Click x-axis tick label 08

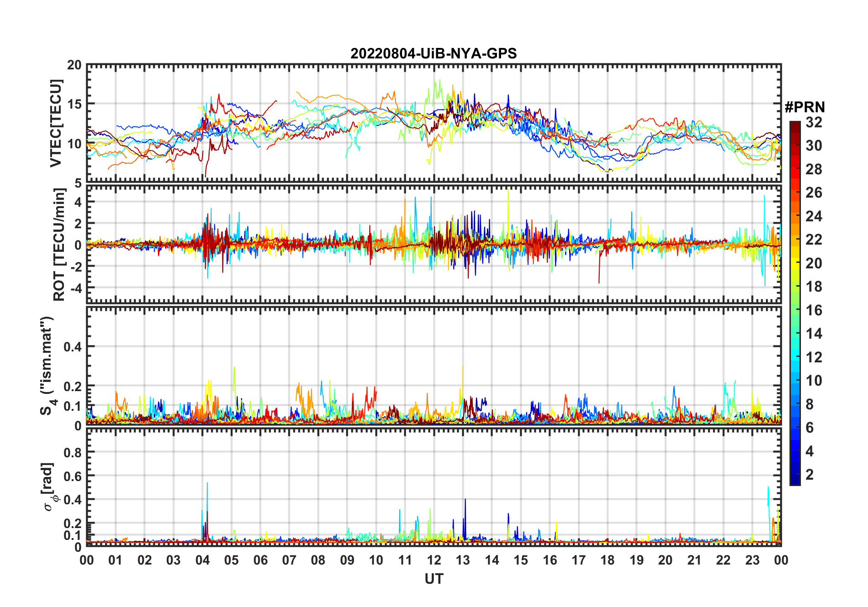318,560
